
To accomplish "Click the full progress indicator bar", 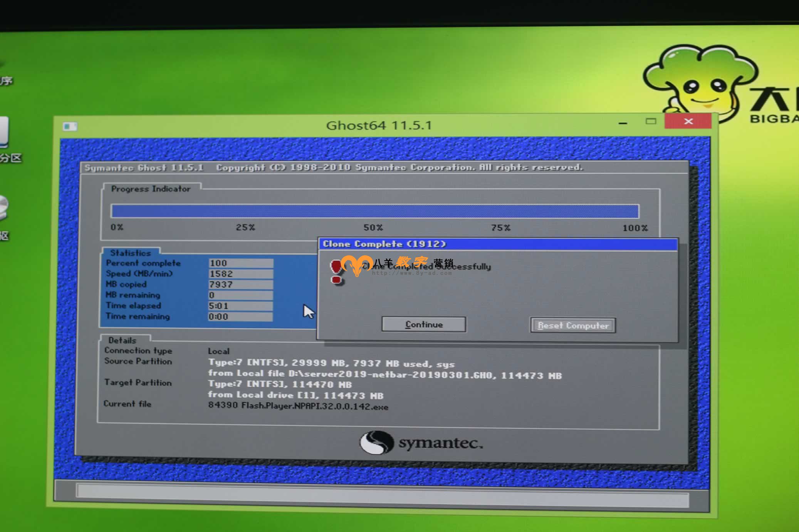I will coord(375,211).
